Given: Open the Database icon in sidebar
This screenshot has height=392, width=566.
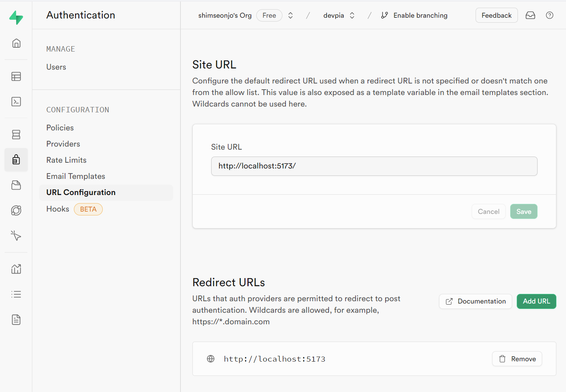Looking at the screenshot, I should click(16, 135).
